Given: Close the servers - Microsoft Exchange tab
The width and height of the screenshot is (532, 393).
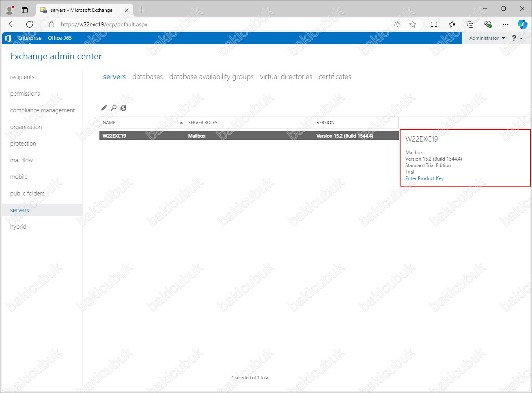Looking at the screenshot, I should pyautogui.click(x=127, y=10).
